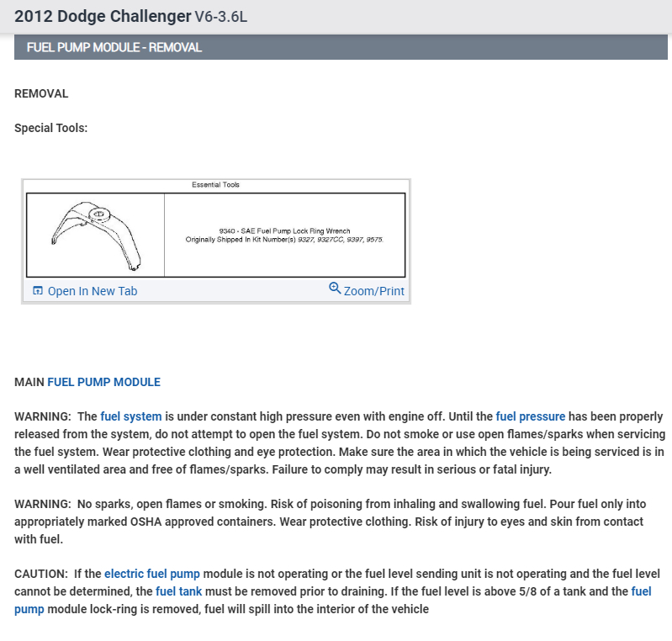
Task: Follow the FUEL PUMP MODULE link
Action: click(103, 382)
